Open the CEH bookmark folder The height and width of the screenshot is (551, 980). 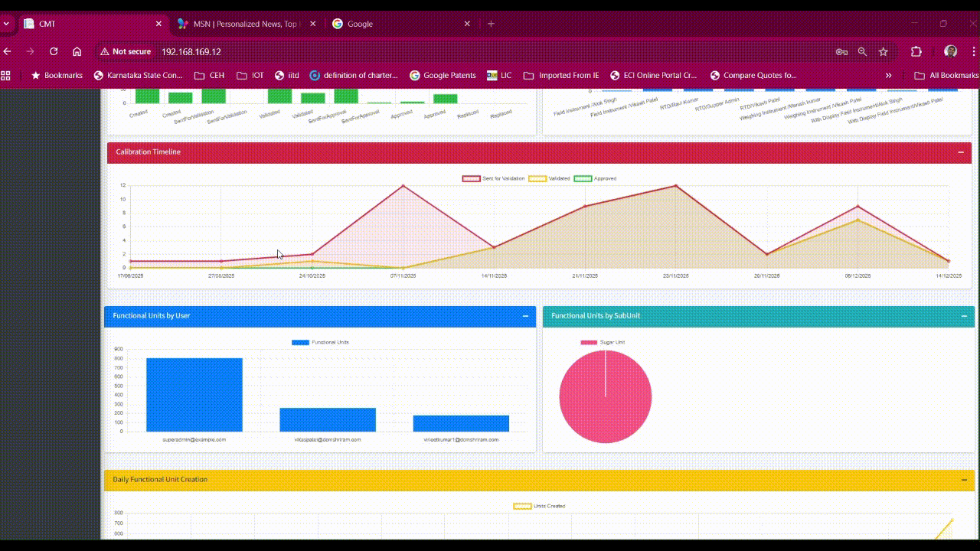pyautogui.click(x=209, y=75)
